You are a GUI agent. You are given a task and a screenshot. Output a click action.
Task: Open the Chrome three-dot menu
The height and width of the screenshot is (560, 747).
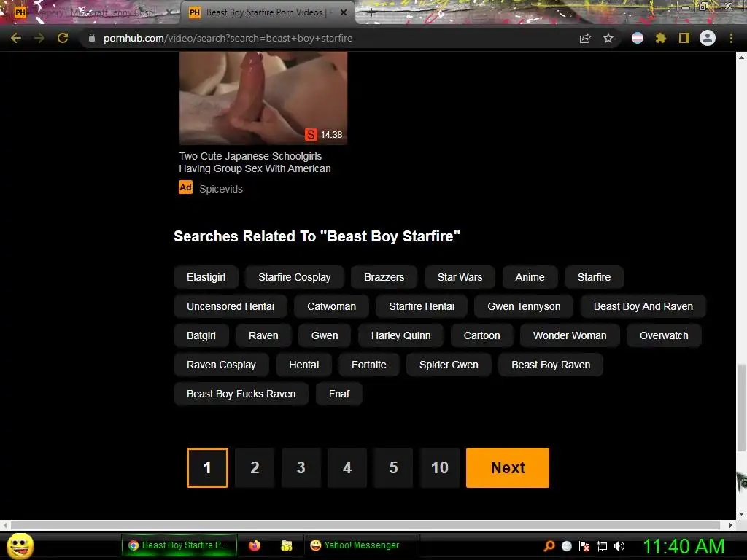pos(731,38)
